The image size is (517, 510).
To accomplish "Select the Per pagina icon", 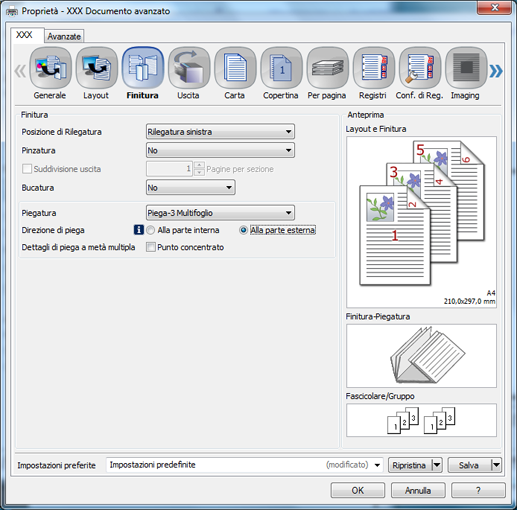I will tap(327, 68).
